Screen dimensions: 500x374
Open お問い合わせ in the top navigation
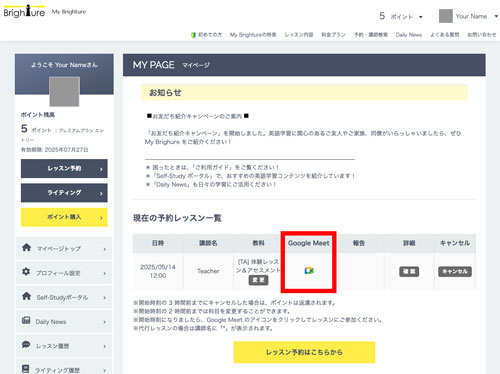[x=482, y=35]
